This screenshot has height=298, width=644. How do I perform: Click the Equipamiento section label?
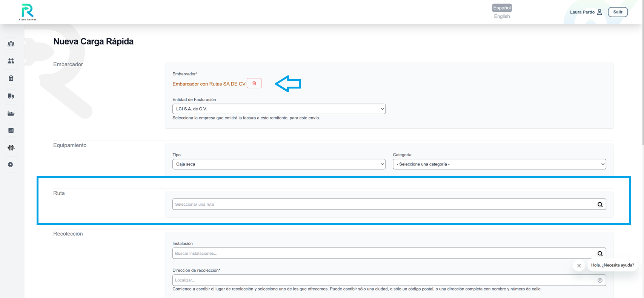point(70,145)
